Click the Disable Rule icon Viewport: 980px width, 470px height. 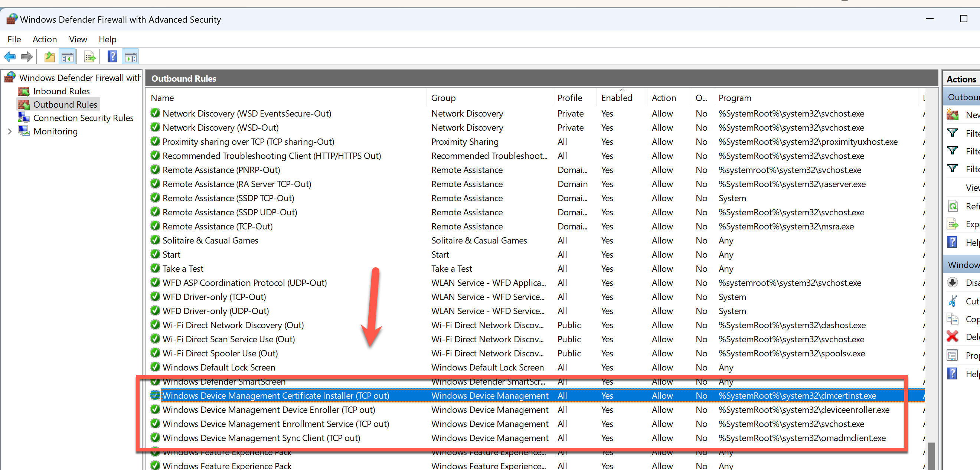point(953,283)
